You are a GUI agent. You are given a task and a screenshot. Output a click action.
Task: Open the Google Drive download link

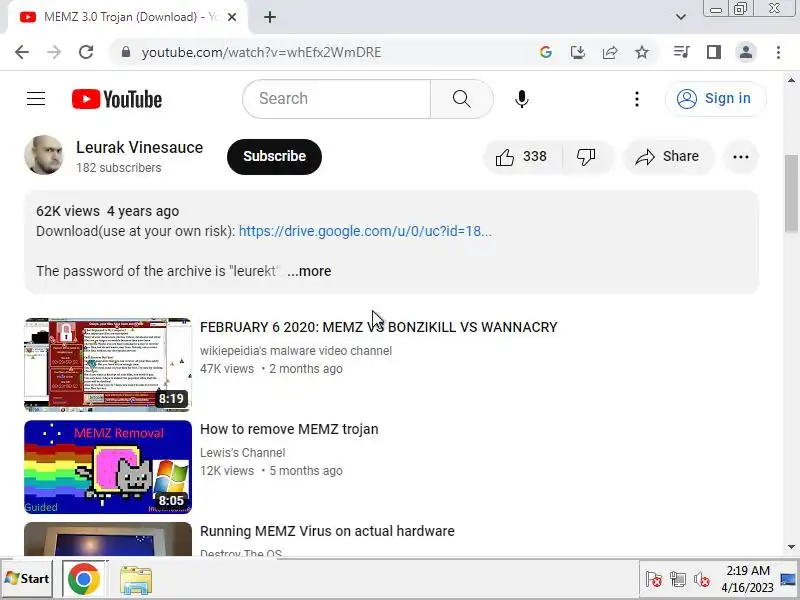tap(365, 231)
